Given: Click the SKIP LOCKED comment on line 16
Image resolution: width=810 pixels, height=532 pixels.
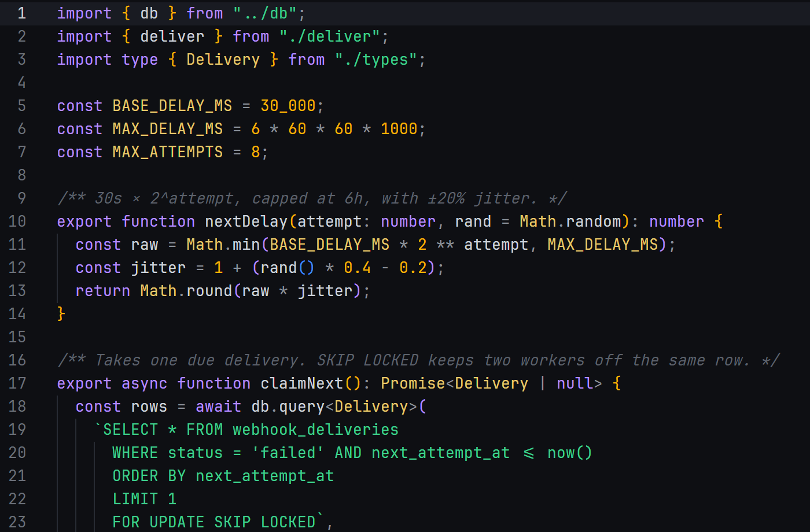Looking at the screenshot, I should coord(418,360).
